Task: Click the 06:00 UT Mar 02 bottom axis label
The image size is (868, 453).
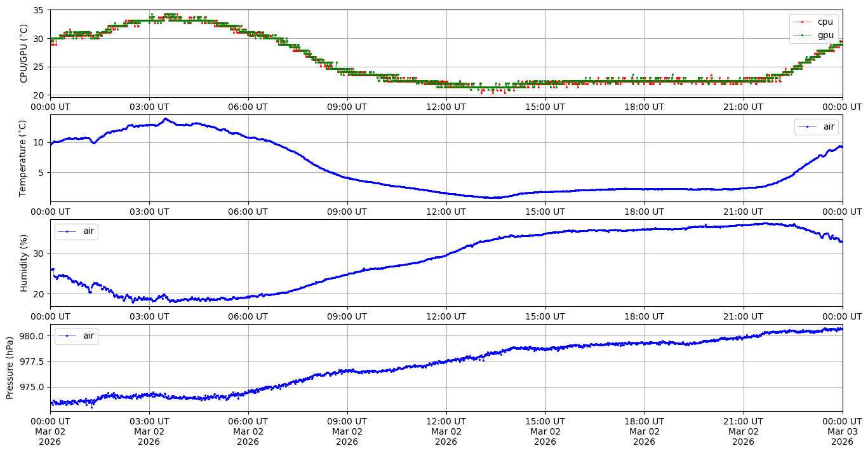Action: [248, 431]
